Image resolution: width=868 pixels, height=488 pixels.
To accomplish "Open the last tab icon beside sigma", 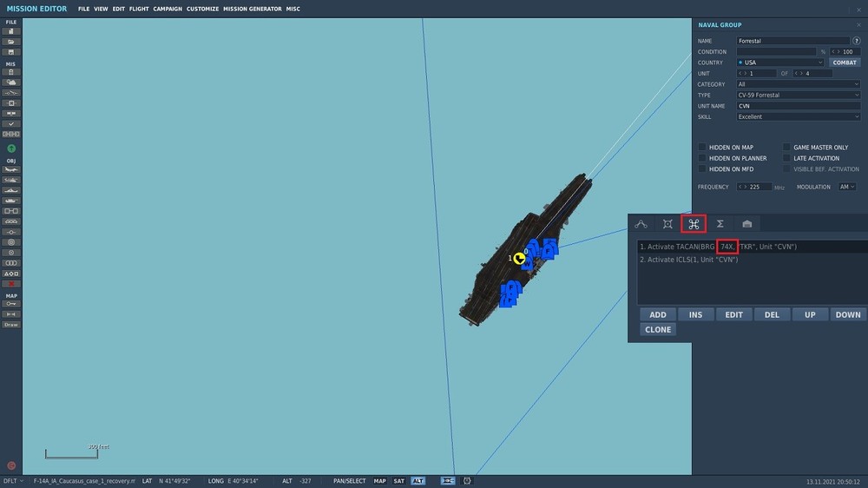I will pos(746,224).
